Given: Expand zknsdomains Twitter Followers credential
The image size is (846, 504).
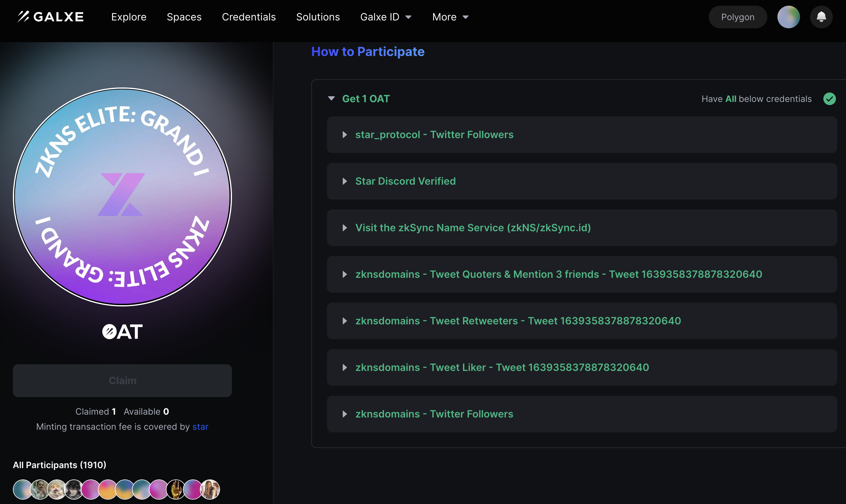Looking at the screenshot, I should [x=582, y=414].
